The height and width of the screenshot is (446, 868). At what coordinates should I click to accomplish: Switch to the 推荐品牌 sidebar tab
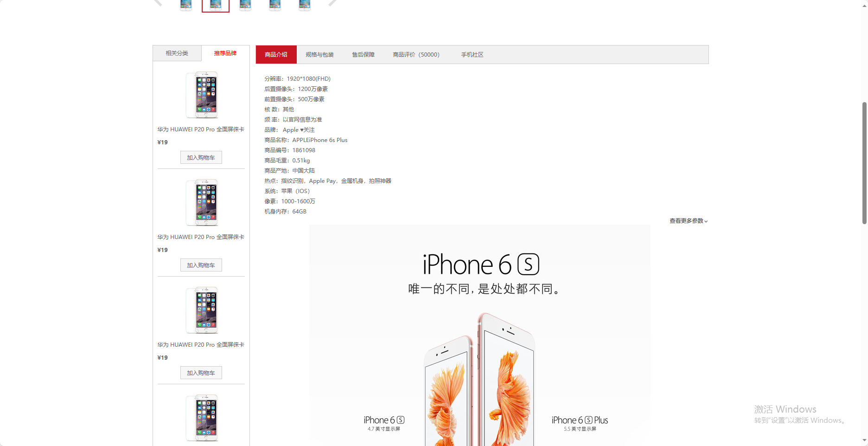(225, 53)
